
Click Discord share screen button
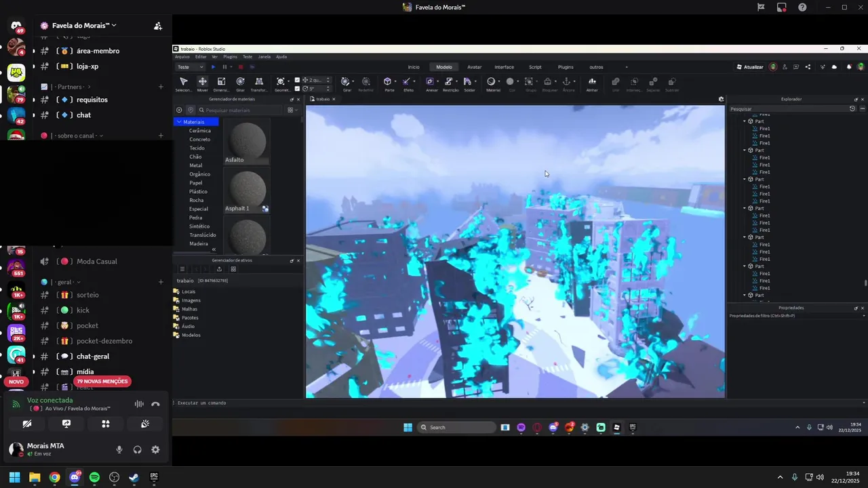66,424
